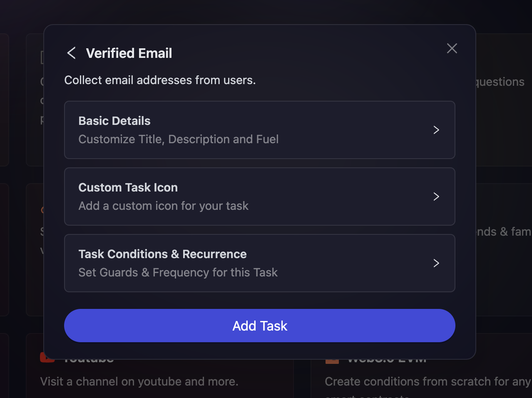The height and width of the screenshot is (398, 532).
Task: Open the Custom Task Icon section
Action: pos(260,197)
